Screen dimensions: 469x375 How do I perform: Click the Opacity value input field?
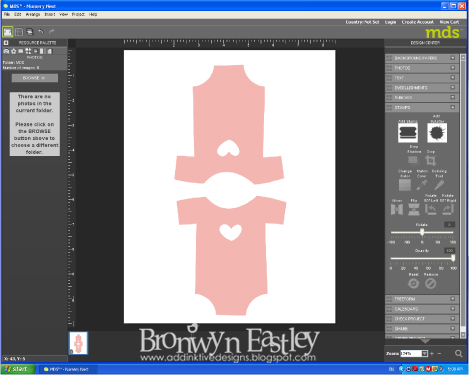449,250
